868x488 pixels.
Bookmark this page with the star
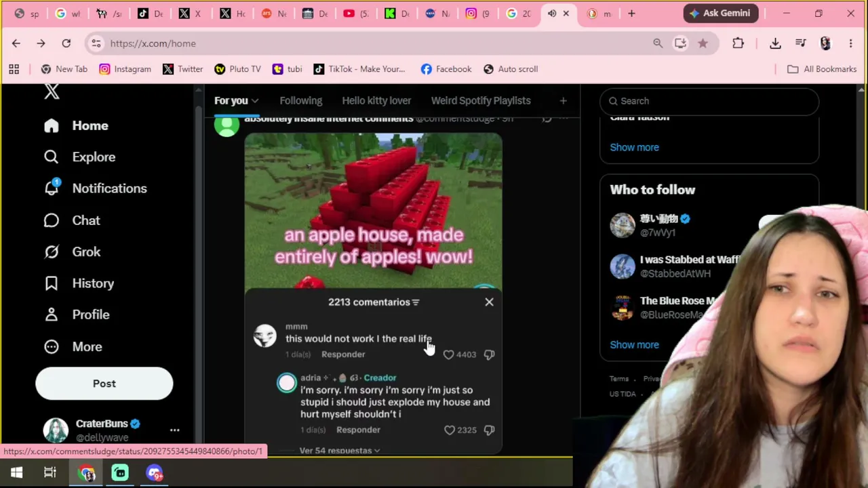[703, 43]
